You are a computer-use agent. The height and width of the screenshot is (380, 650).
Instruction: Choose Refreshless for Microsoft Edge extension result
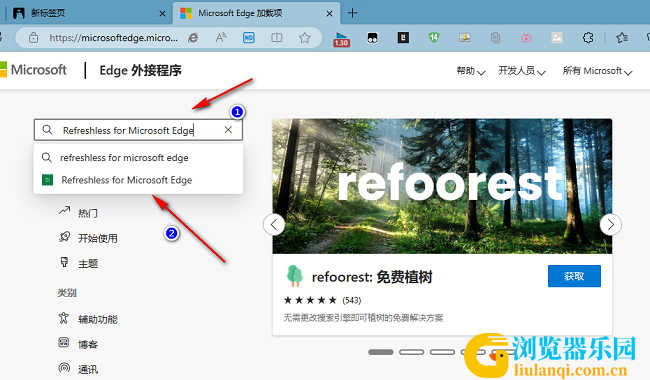[138, 180]
